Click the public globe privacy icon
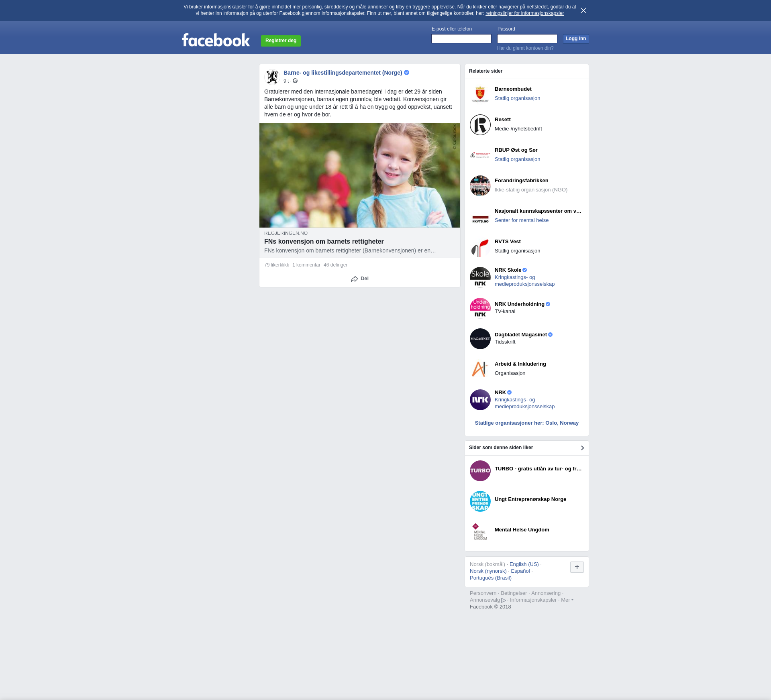This screenshot has width=771, height=700. click(x=295, y=81)
